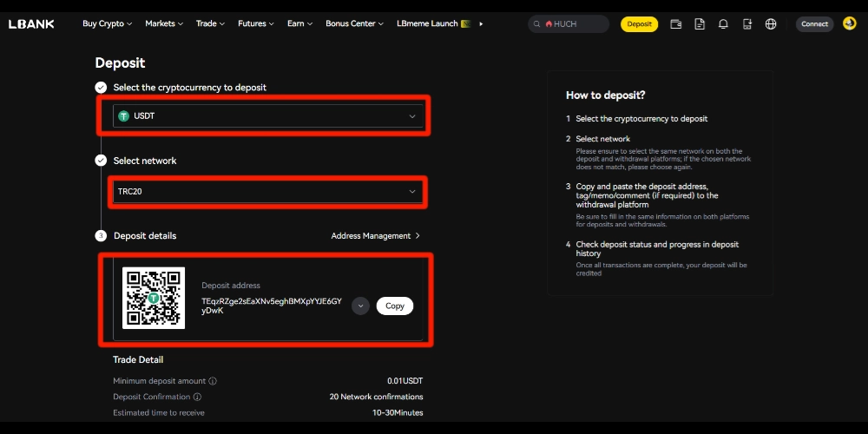Click the mobile app download icon
The height and width of the screenshot is (434, 868).
click(x=746, y=23)
